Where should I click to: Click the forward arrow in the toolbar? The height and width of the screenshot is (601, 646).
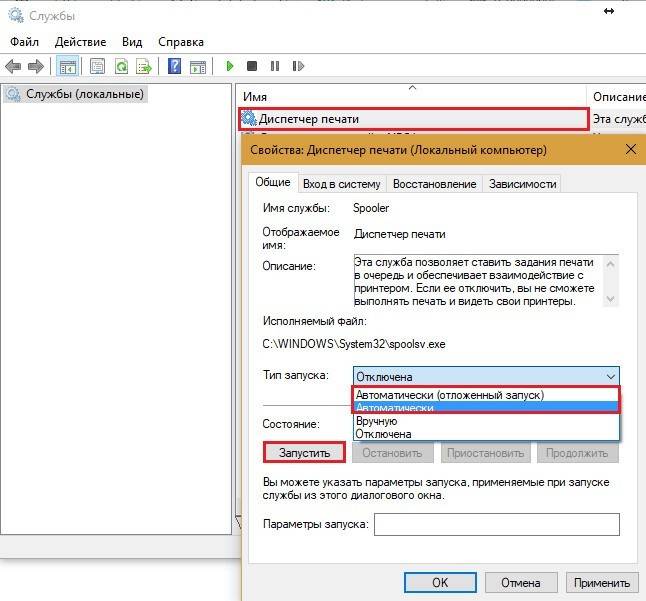click(35, 66)
